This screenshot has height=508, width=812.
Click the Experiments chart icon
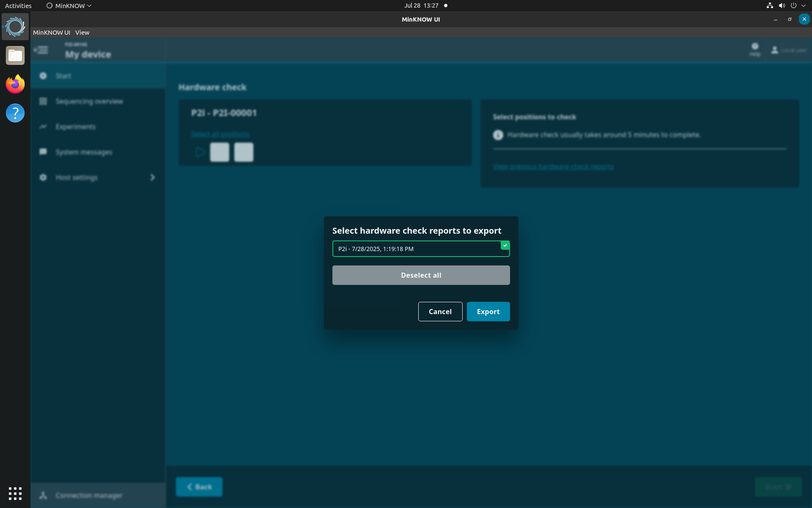[43, 127]
